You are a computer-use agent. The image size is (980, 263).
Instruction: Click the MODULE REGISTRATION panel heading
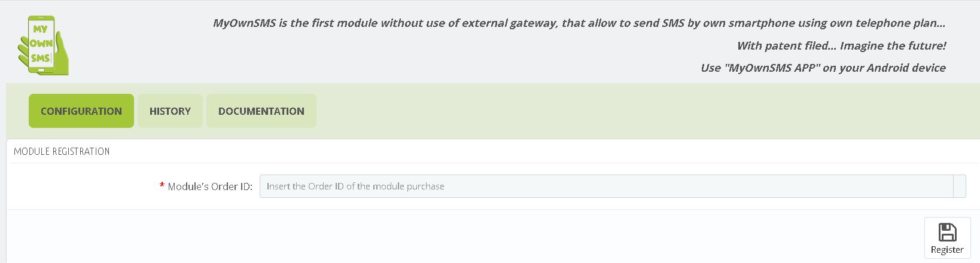[62, 151]
